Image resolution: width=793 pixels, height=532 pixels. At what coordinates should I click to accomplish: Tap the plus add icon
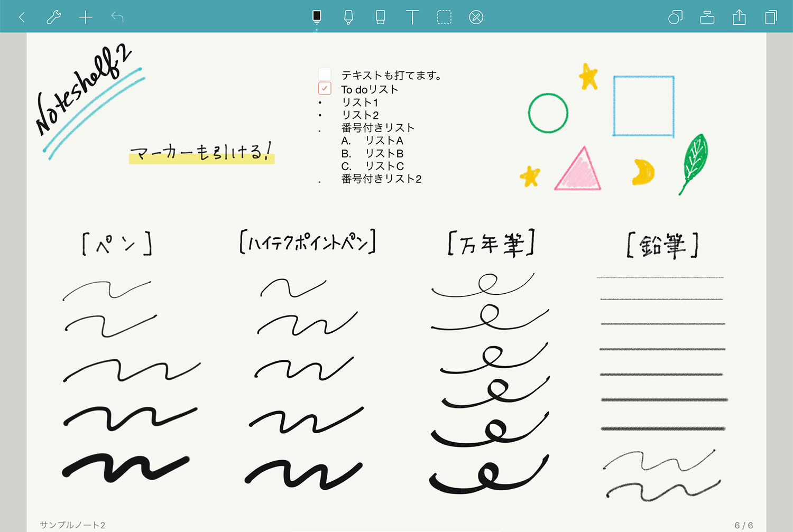coord(85,17)
